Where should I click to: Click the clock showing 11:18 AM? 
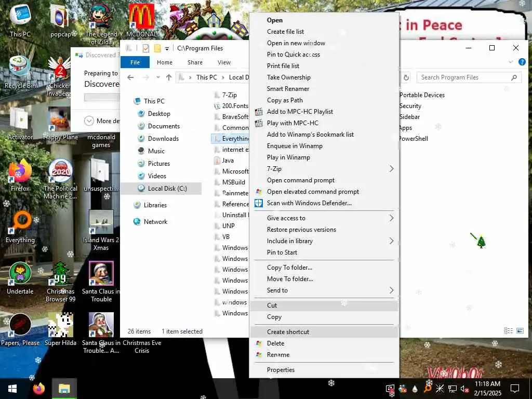pos(487,384)
